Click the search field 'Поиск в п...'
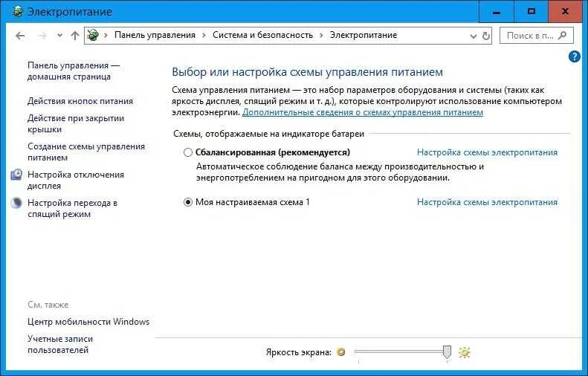Viewport: 588px width, 376px height. pos(536,36)
